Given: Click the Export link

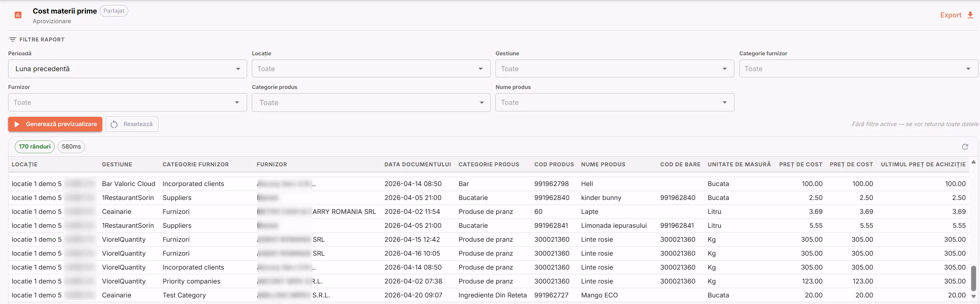Looking at the screenshot, I should pyautogui.click(x=951, y=15).
